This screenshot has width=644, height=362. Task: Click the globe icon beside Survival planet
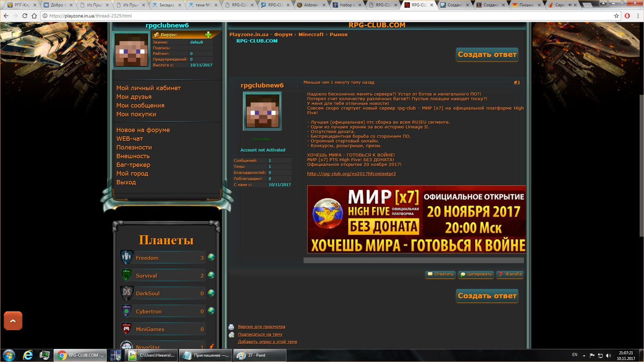click(x=211, y=275)
